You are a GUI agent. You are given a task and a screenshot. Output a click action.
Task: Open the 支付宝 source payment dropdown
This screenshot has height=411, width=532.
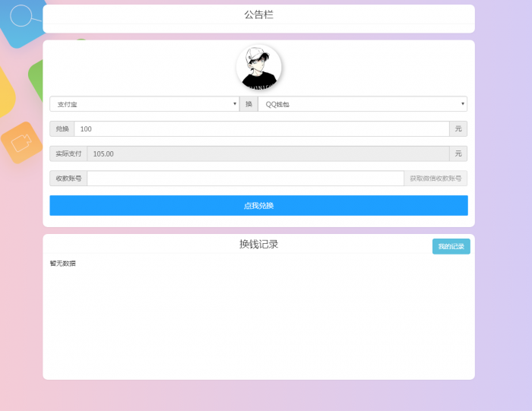click(x=144, y=104)
